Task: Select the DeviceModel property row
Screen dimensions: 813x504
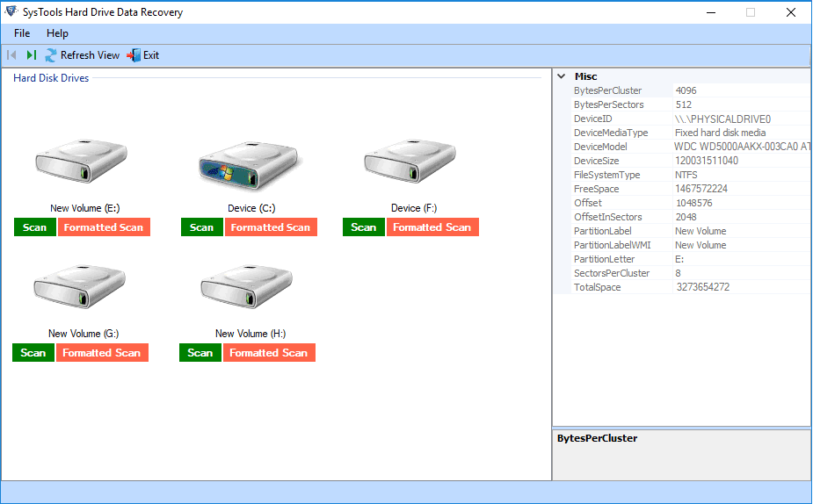Action: click(613, 147)
